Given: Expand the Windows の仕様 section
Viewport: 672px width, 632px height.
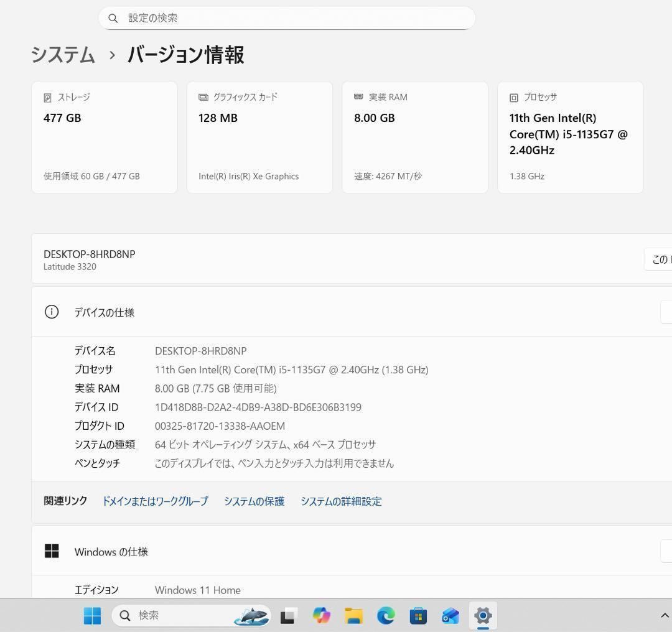Looking at the screenshot, I should tap(668, 551).
